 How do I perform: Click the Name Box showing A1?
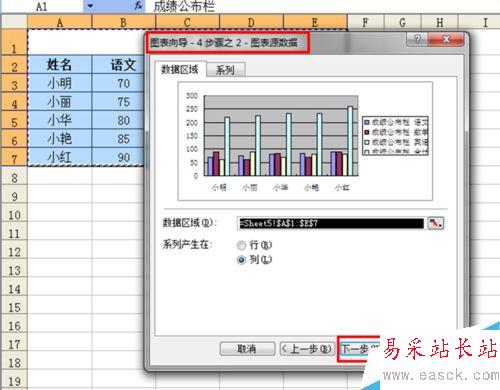coord(42,6)
